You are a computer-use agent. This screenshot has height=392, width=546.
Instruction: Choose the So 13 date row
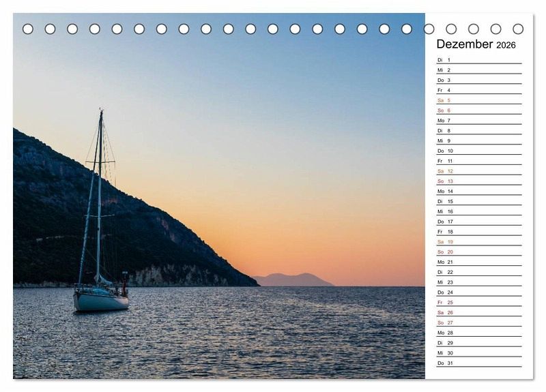478,181
